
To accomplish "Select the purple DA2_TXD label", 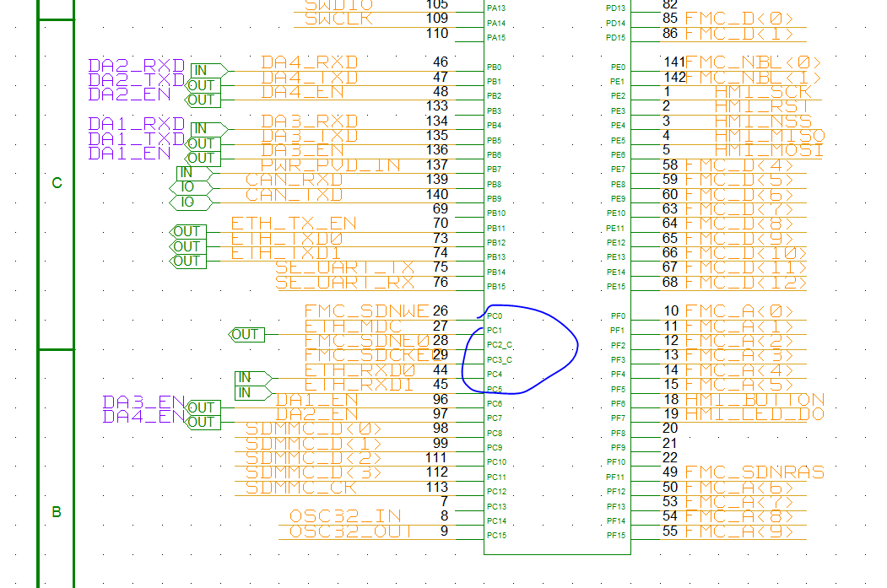I will (137, 80).
